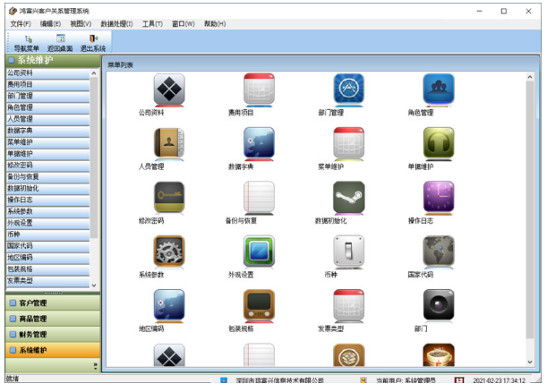547x392 pixels.
Task: Open the 人员管理 address book icon
Action: click(x=169, y=143)
